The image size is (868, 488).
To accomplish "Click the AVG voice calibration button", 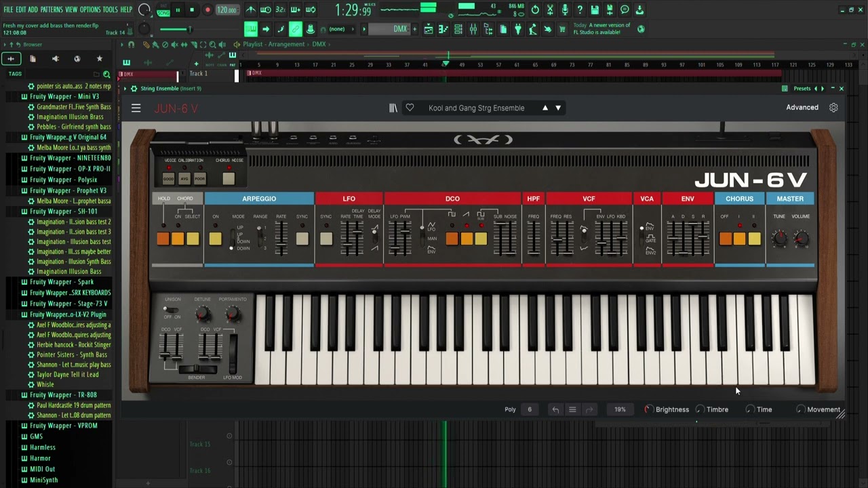I will click(184, 179).
